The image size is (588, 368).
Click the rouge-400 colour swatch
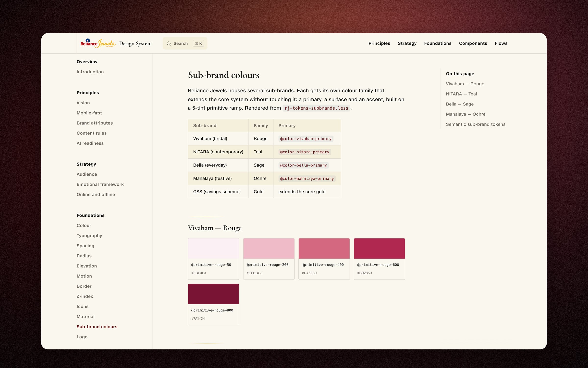324,248
